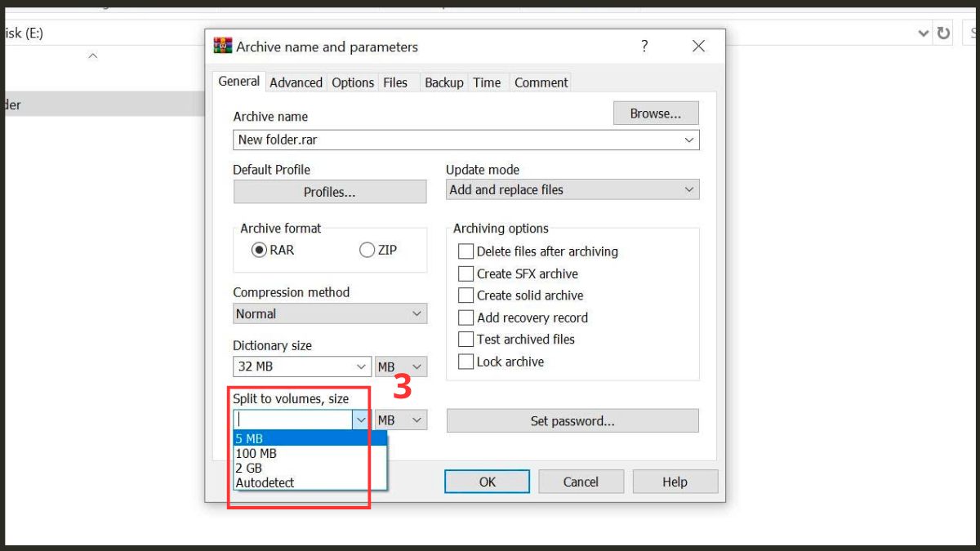Click the refresh icon in Explorer address bar
Screen dimensions: 980x551
943,33
